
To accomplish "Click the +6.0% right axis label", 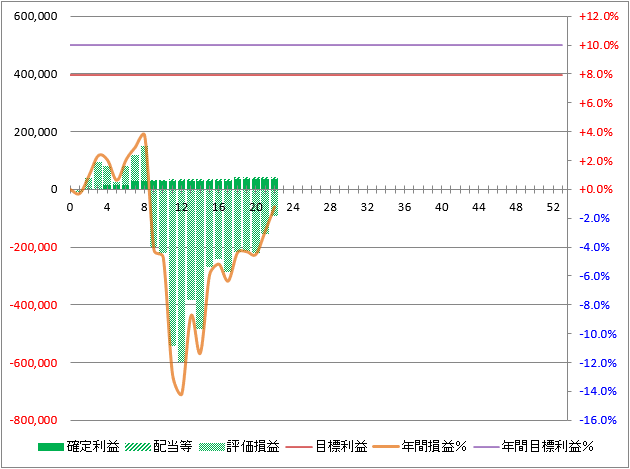I will [595, 103].
